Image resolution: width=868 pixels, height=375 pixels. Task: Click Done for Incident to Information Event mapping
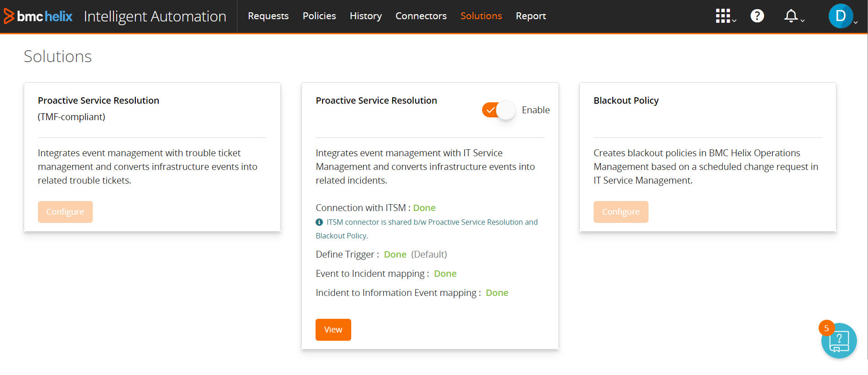pos(497,293)
